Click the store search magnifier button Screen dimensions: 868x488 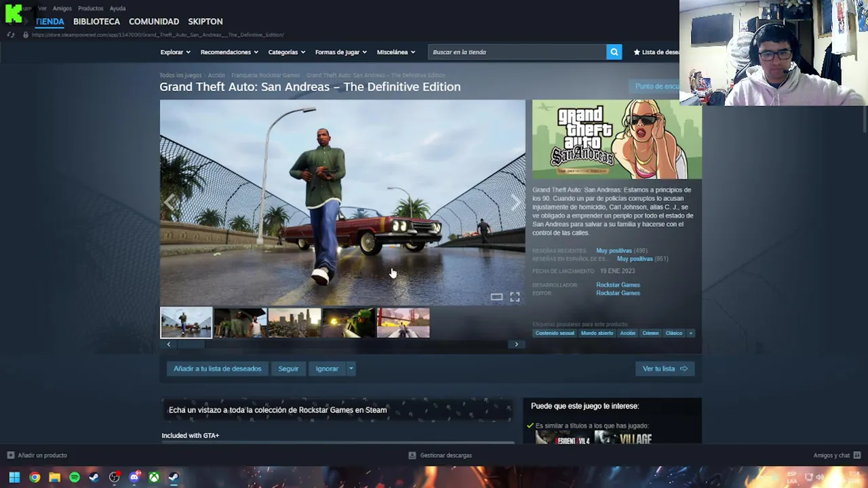(614, 52)
